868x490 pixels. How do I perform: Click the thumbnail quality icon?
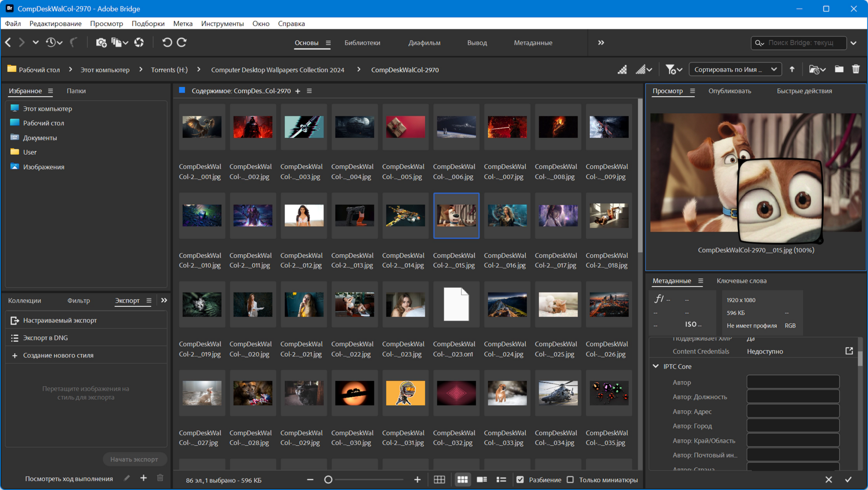point(622,69)
